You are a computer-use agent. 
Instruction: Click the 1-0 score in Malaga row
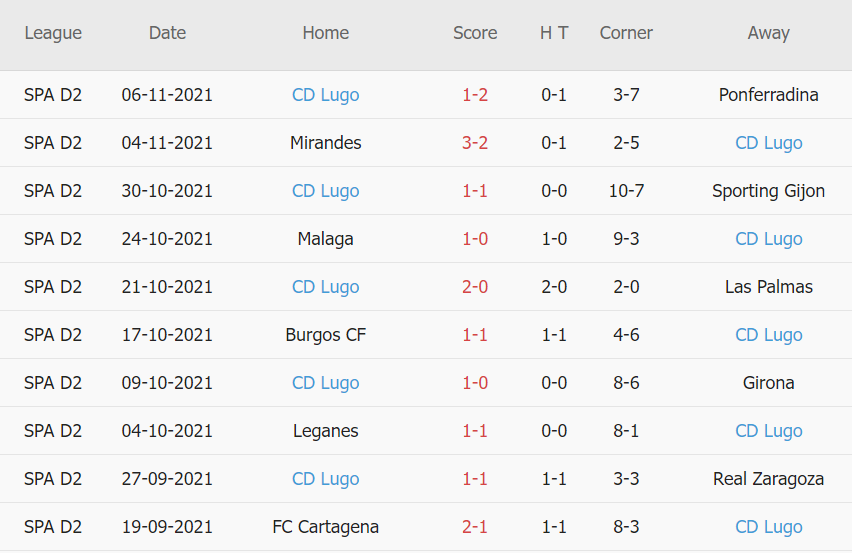(x=475, y=239)
